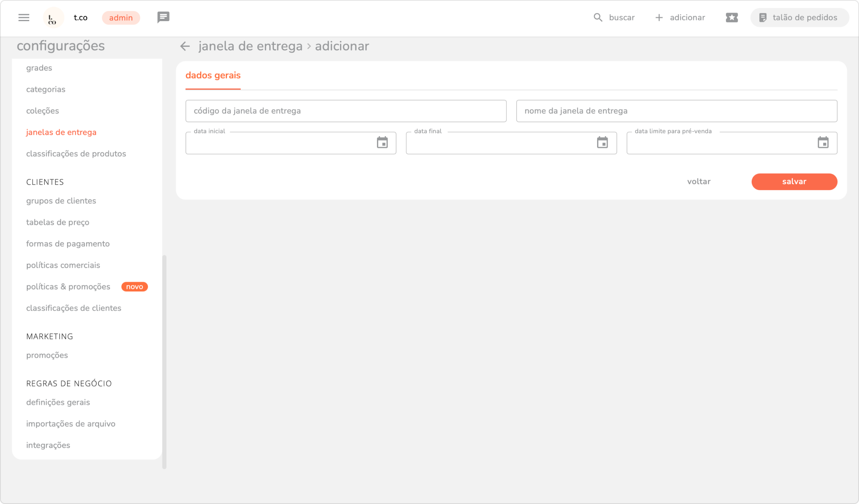Click the nome da janela de entrega field

tap(676, 111)
